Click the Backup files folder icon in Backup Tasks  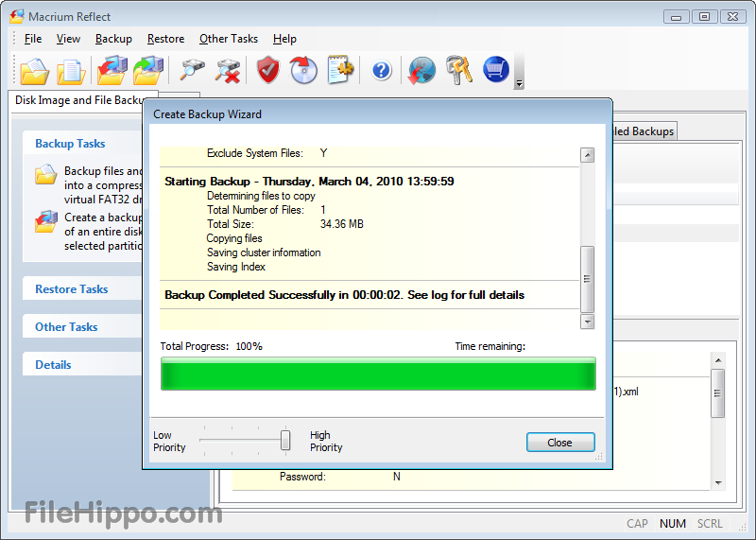[45, 175]
